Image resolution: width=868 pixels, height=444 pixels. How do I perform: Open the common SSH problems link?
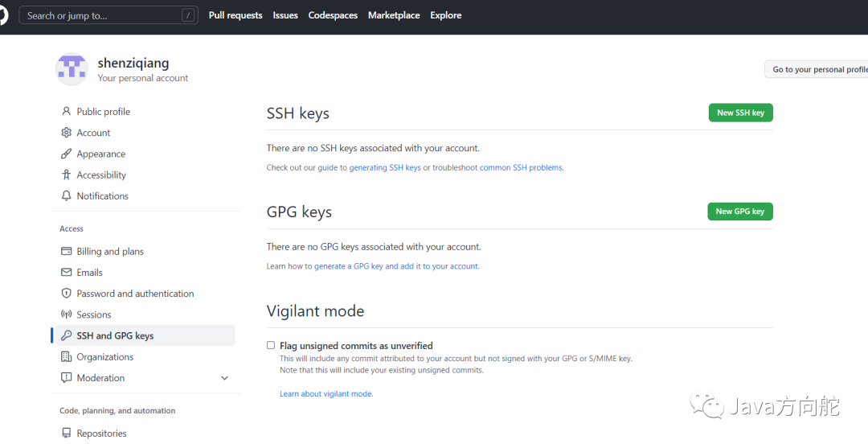tap(522, 167)
